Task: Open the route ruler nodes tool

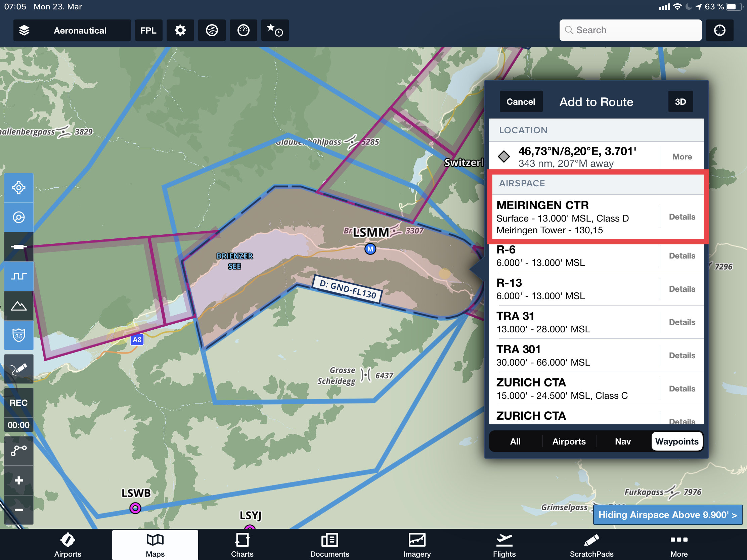Action: [x=18, y=451]
